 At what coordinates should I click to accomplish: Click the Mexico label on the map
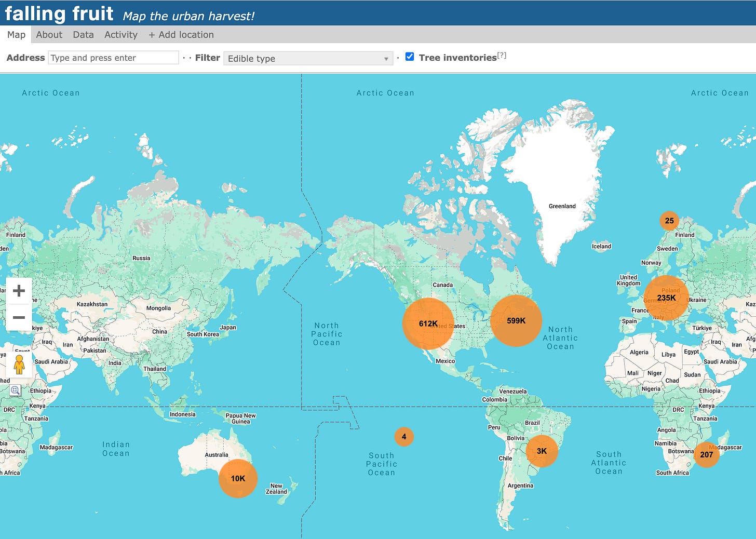pos(445,361)
